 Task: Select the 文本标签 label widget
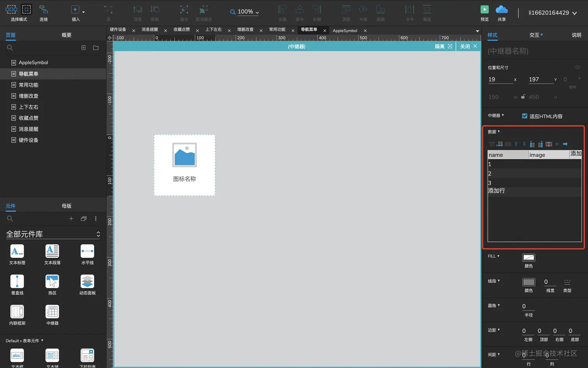(x=17, y=254)
